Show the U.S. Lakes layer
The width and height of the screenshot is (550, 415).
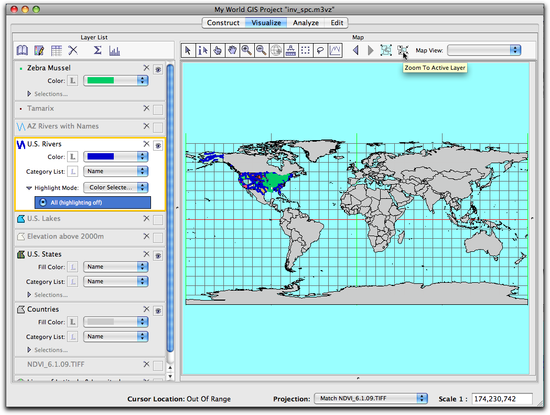[x=158, y=220]
